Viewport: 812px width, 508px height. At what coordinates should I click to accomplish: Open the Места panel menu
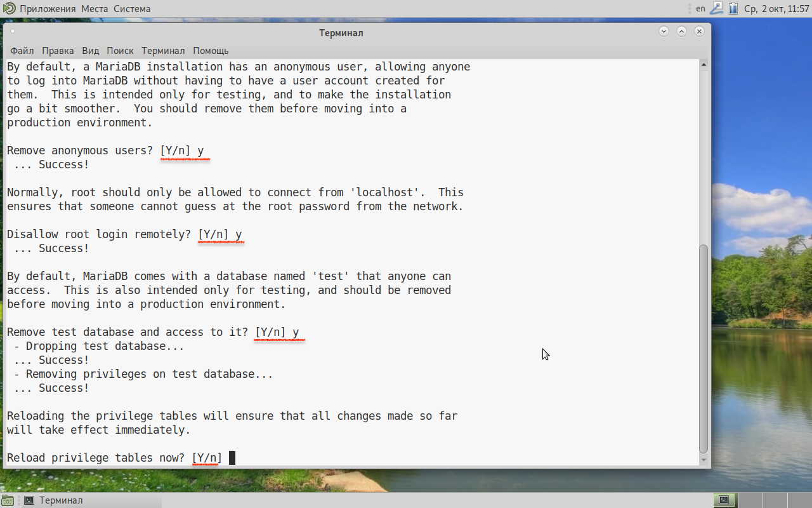pyautogui.click(x=95, y=9)
